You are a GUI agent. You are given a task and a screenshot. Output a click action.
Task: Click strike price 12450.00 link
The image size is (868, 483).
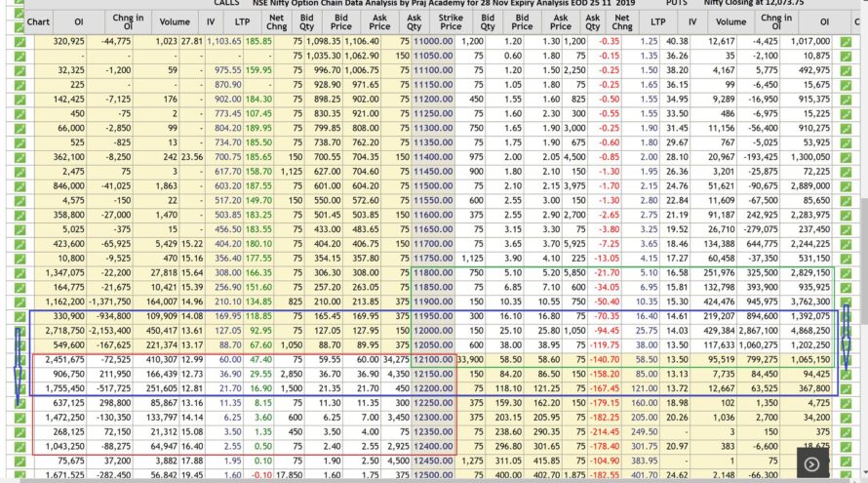[433, 461]
